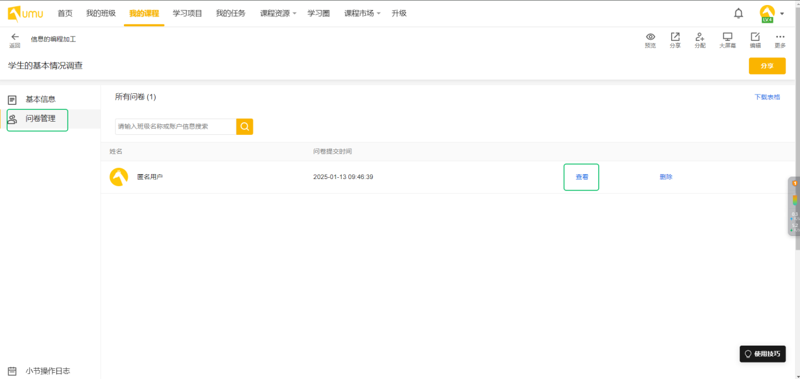Open 我的班级 navigation item
This screenshot has width=800, height=379.
click(x=101, y=14)
